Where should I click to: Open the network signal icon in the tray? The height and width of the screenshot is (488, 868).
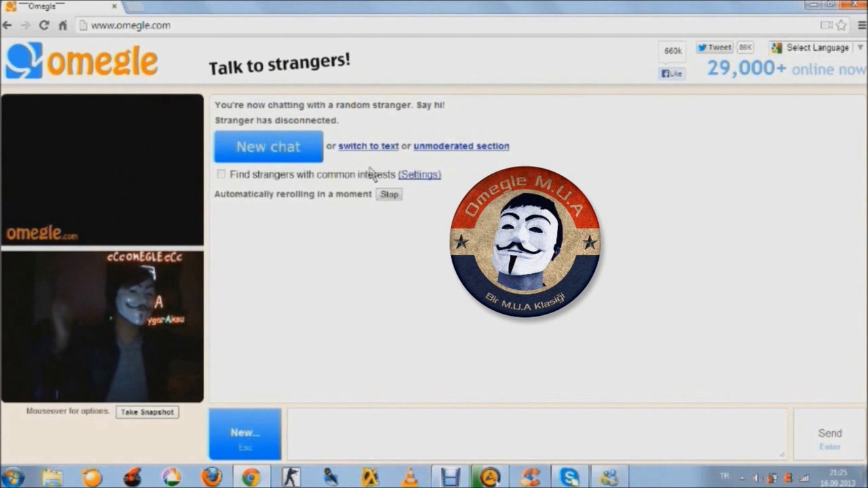tap(806, 478)
